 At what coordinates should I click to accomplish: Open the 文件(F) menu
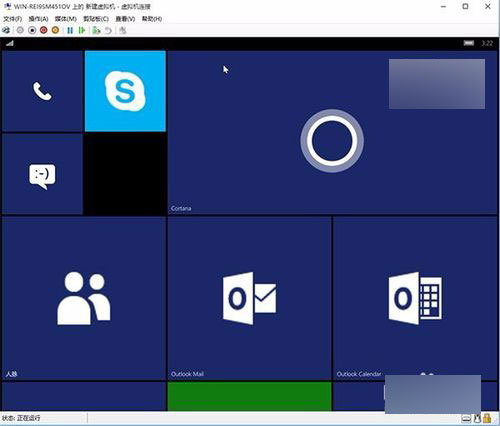(13, 19)
